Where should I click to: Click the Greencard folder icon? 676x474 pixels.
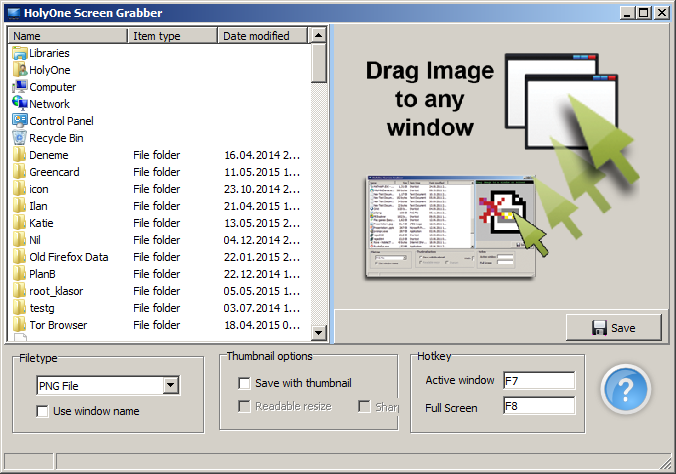[19, 172]
